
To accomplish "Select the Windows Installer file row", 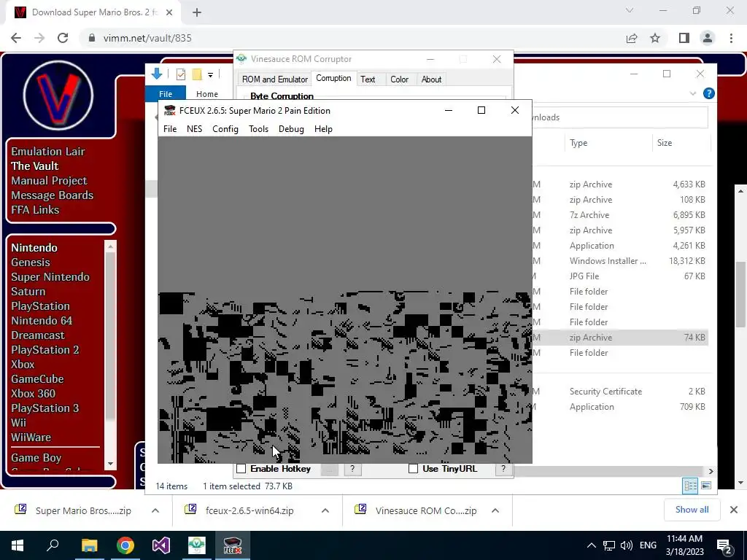I will tap(620, 261).
